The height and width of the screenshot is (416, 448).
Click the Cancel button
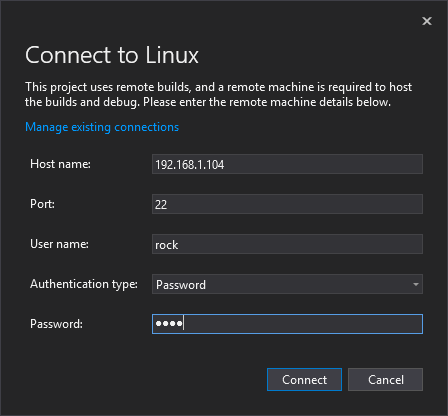(x=386, y=379)
